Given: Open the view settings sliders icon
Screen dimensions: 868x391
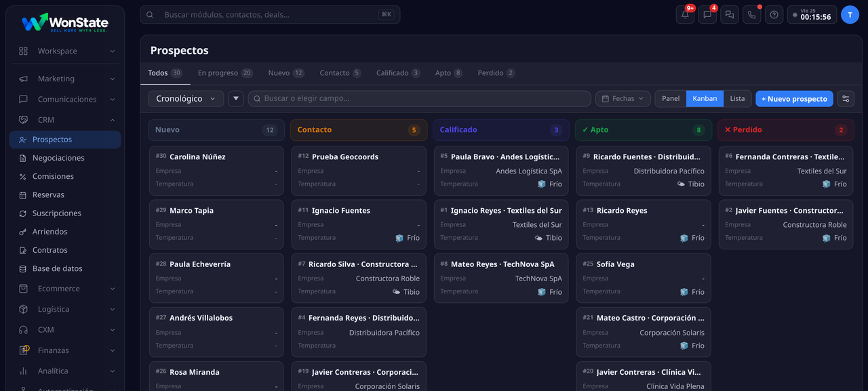Looking at the screenshot, I should click(x=846, y=99).
